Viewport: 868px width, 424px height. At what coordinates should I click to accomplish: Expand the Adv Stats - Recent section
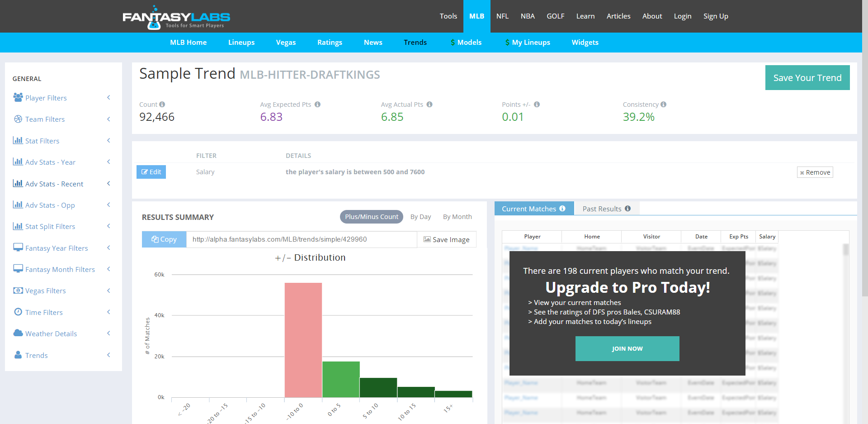[54, 184]
